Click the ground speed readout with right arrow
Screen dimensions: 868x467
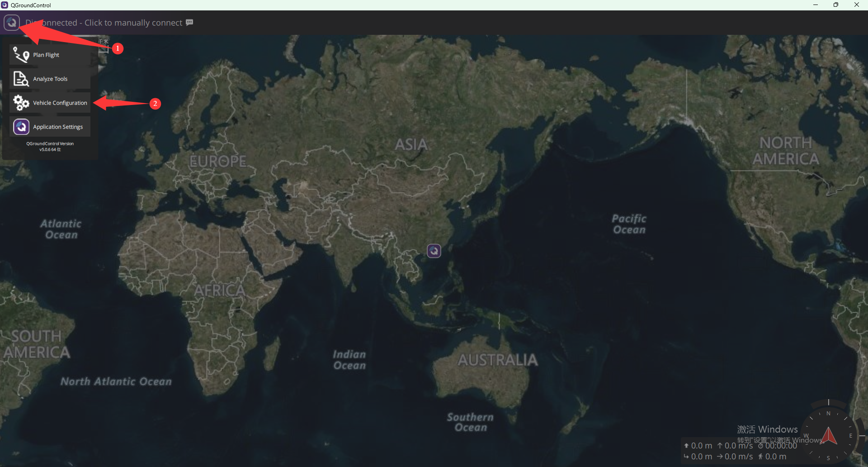(735, 457)
